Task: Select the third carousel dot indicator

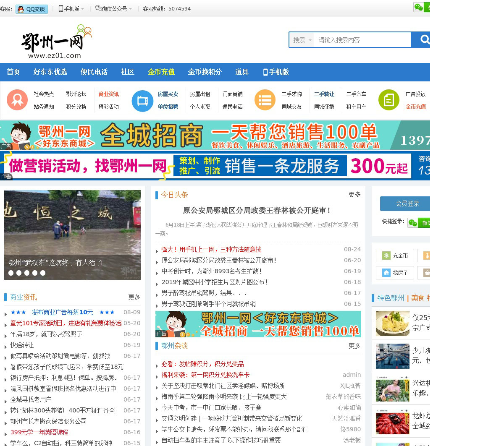Action: point(27,273)
